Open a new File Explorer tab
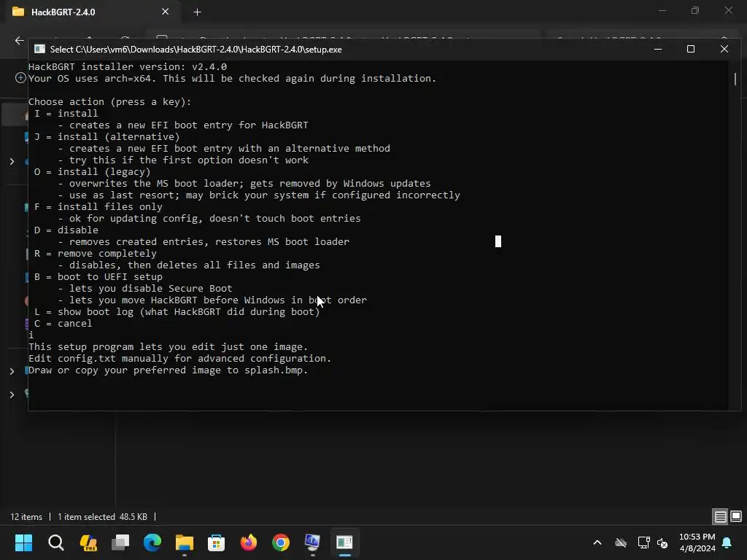The width and height of the screenshot is (747, 560). [197, 12]
